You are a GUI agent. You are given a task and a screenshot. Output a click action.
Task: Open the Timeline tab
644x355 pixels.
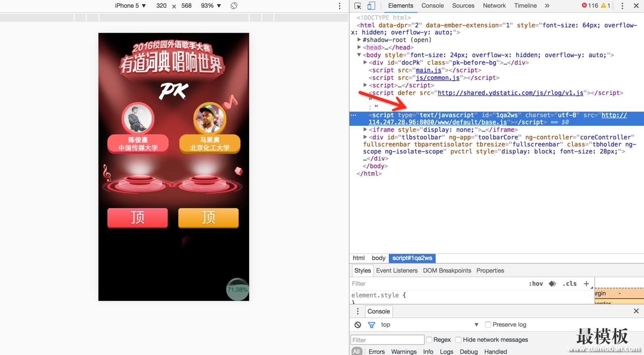click(525, 6)
